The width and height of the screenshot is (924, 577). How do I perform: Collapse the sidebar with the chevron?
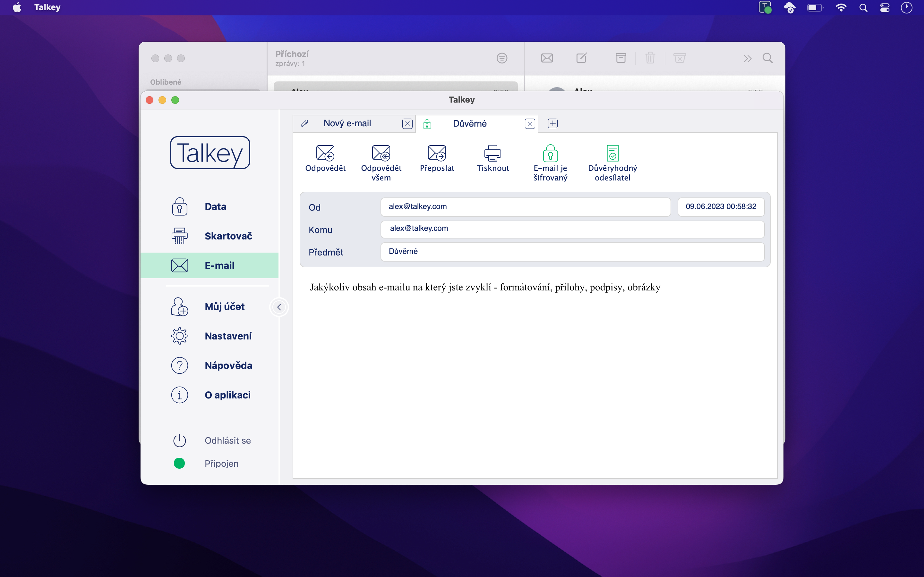click(x=279, y=307)
